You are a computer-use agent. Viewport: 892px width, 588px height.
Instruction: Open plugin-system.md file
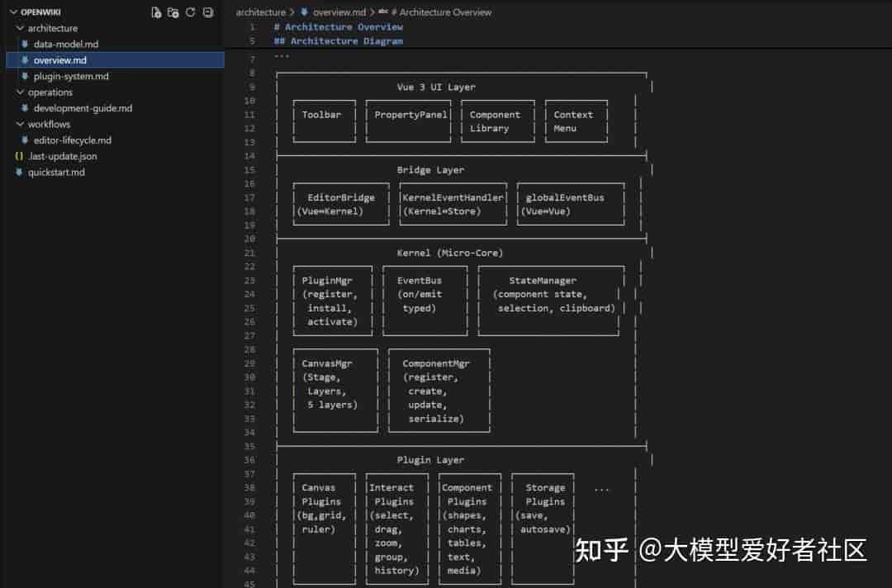coord(70,76)
